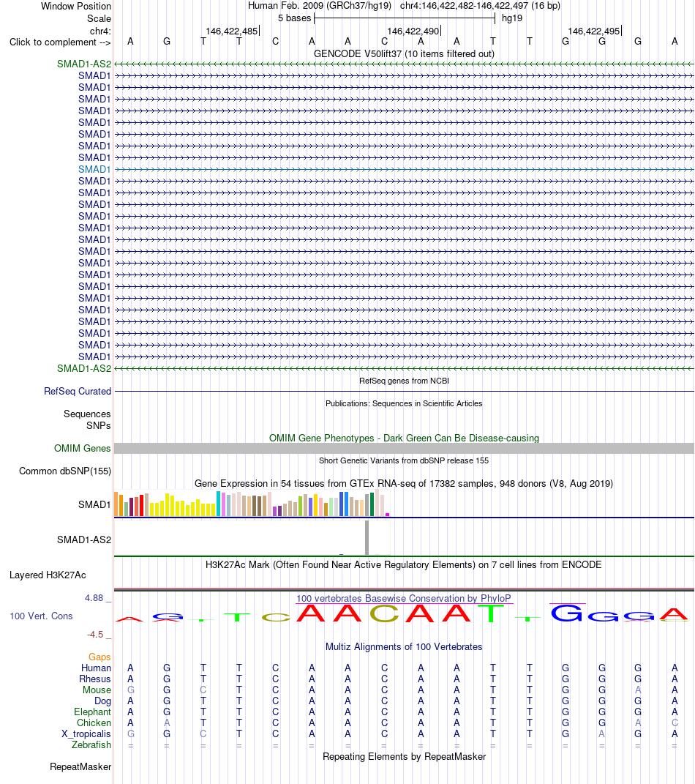Image resolution: width=695 pixels, height=784 pixels.
Task: Click the Dog alignment row label
Action: (102, 701)
